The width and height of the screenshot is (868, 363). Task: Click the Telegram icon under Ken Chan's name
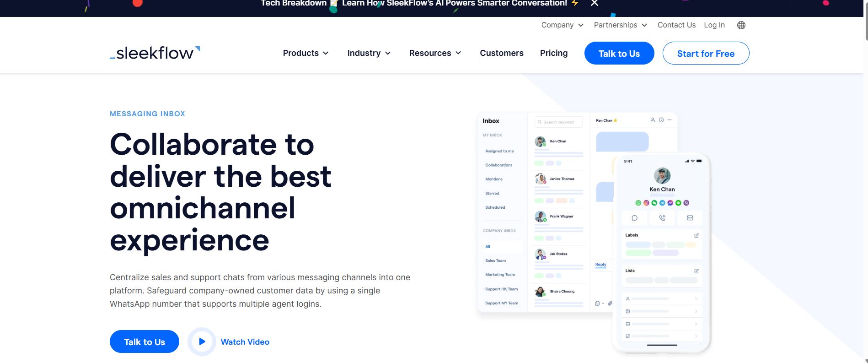[662, 203]
